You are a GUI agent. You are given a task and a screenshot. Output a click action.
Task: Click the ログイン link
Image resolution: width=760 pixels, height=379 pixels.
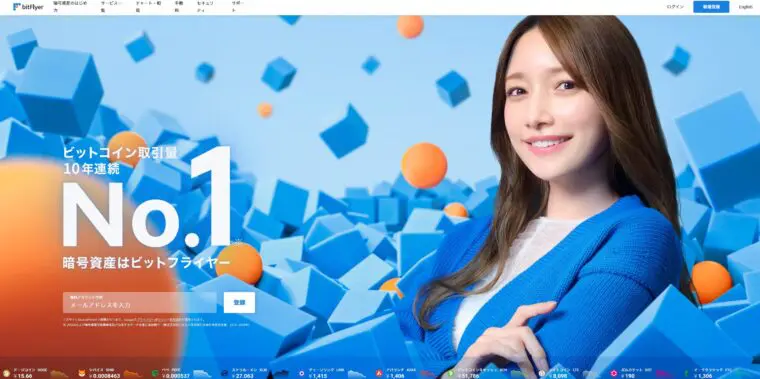(x=675, y=7)
